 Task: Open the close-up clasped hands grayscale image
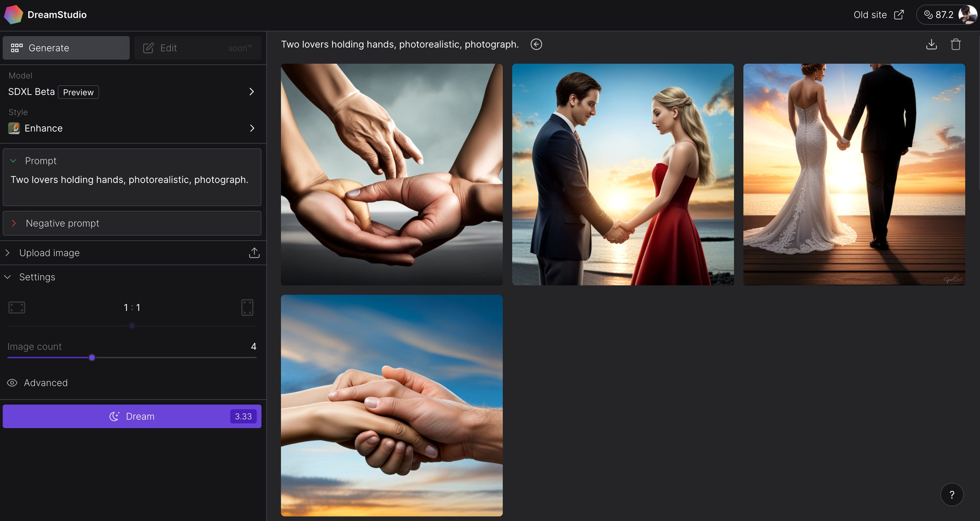coord(392,174)
